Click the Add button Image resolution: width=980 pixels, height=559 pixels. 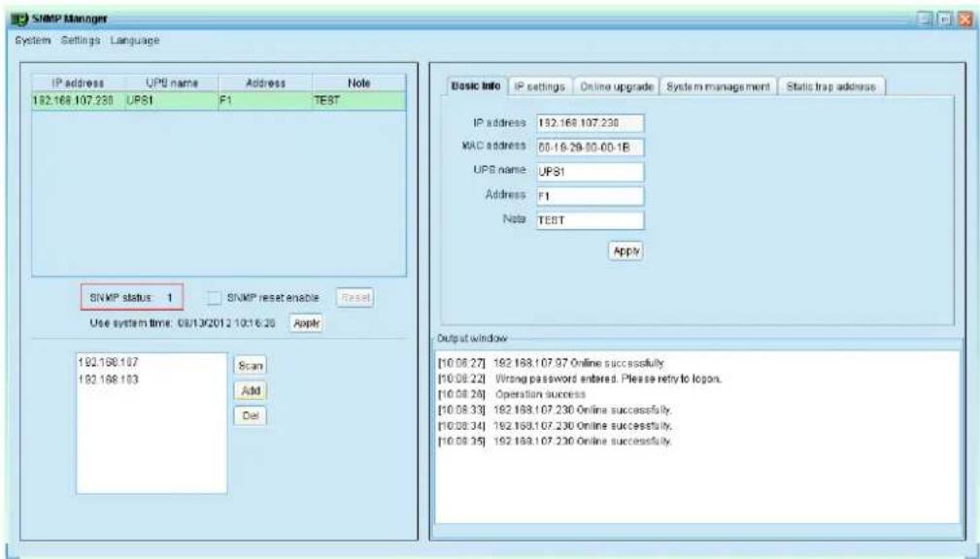pos(250,391)
